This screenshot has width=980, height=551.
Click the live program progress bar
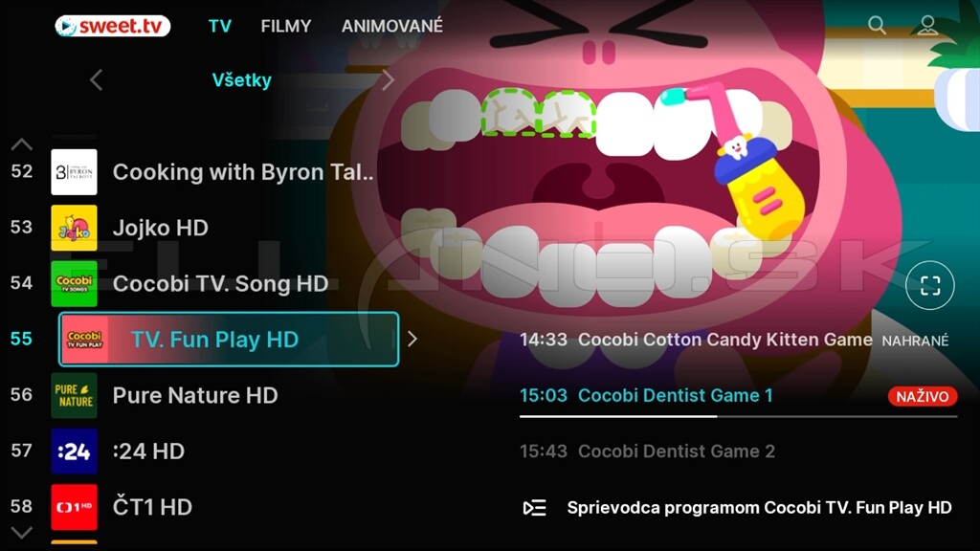(738, 416)
